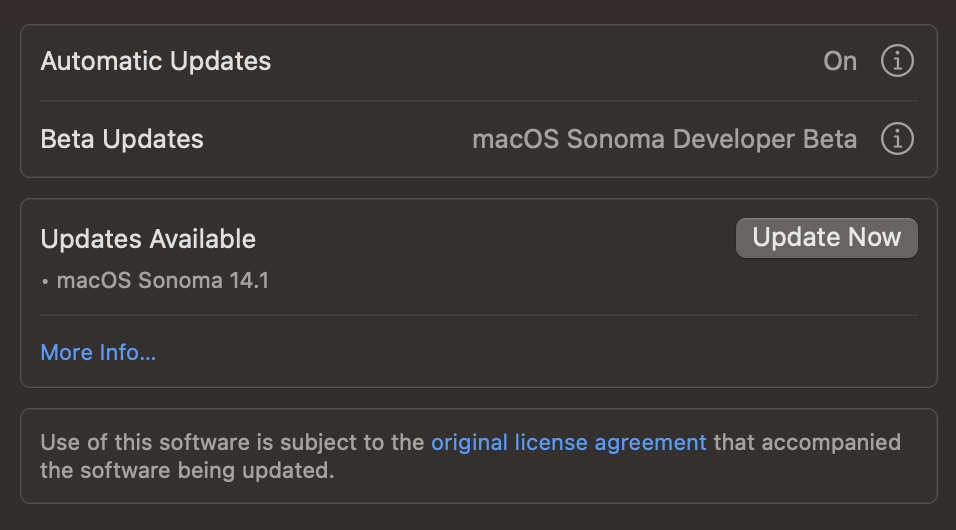Select the Beta Updates label
Screen dimensions: 956x530
pos(122,139)
